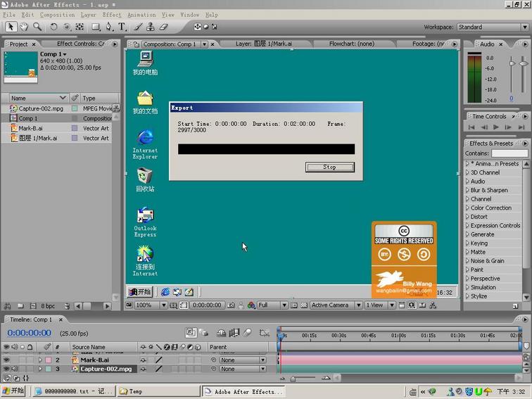The width and height of the screenshot is (532, 399).
Task: Open the resolution Full dropdown
Action: [x=273, y=305]
